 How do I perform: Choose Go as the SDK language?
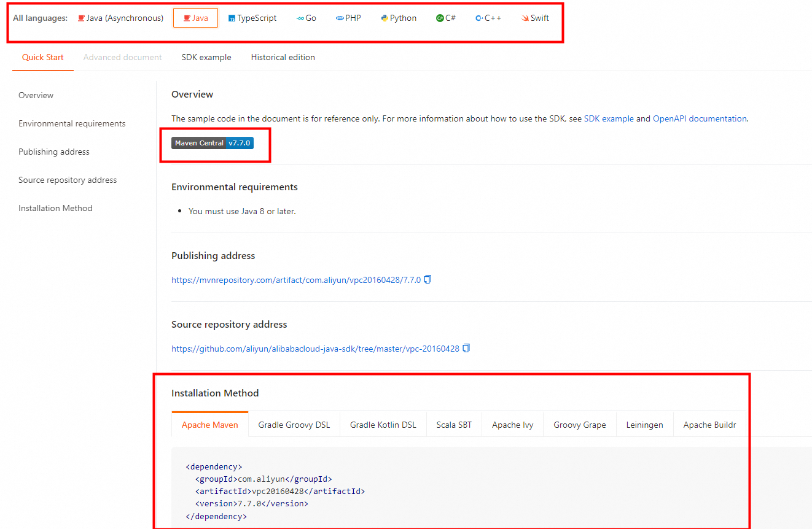(x=306, y=18)
